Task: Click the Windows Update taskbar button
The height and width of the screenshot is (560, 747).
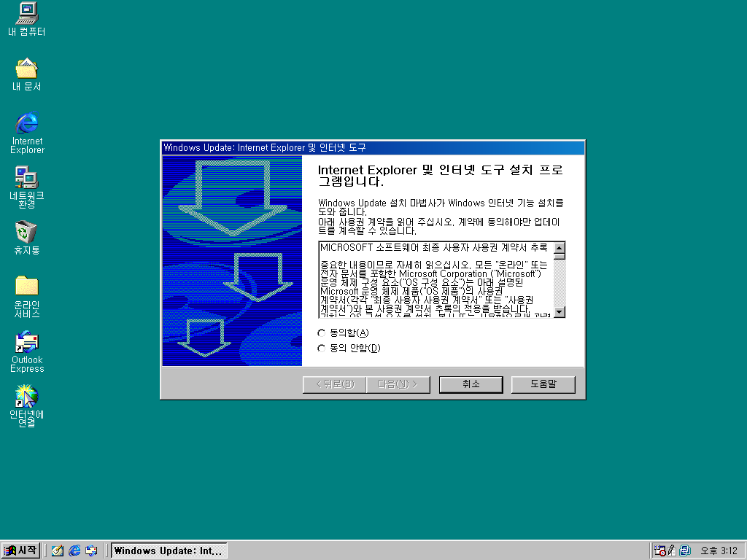Action: point(169,551)
